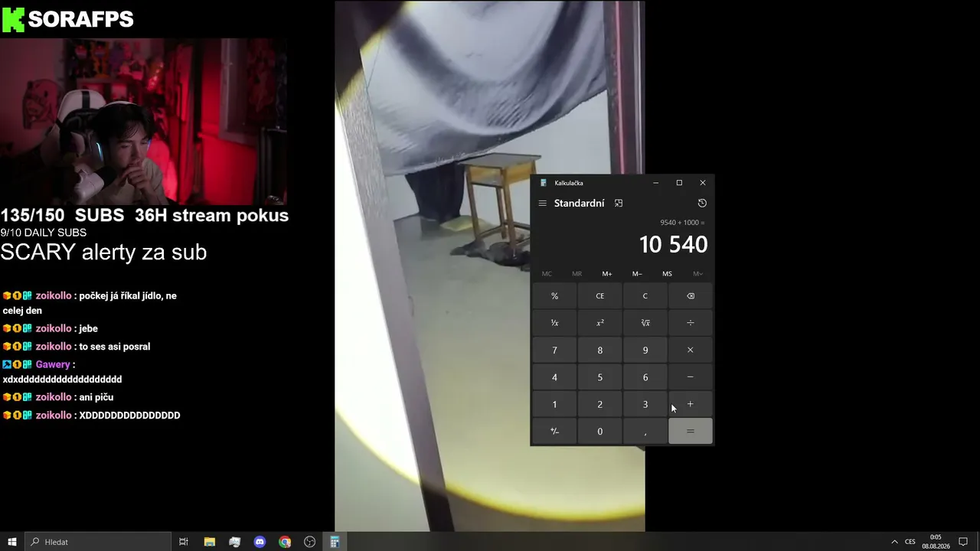The image size is (980, 551).
Task: Toggle Keep on top mode in Kalkulačka
Action: tap(619, 204)
